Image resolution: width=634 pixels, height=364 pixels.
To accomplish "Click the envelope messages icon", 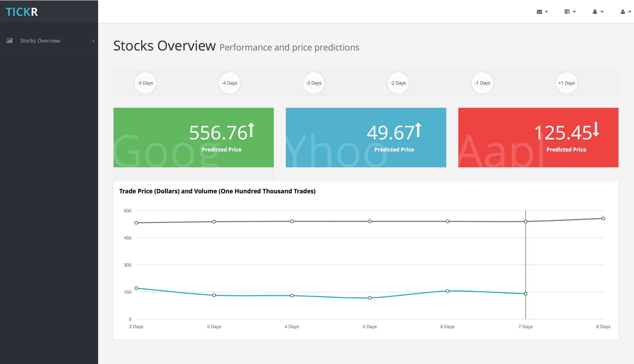I will pyautogui.click(x=539, y=12).
